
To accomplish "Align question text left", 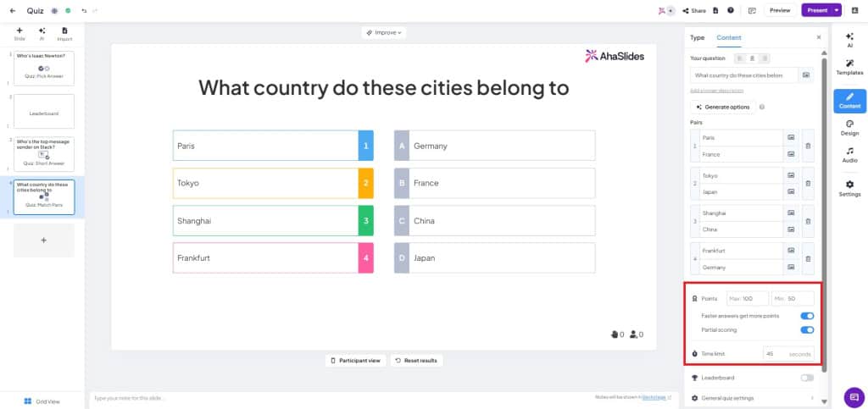I will pyautogui.click(x=740, y=58).
